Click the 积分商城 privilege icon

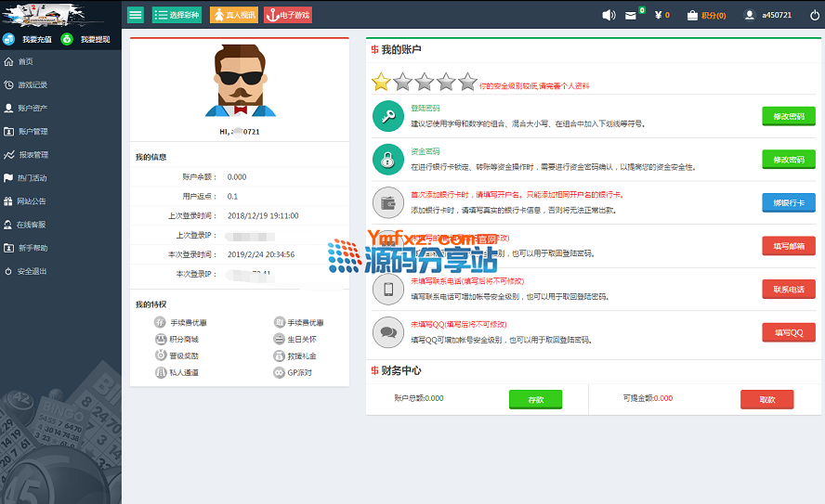click(160, 339)
